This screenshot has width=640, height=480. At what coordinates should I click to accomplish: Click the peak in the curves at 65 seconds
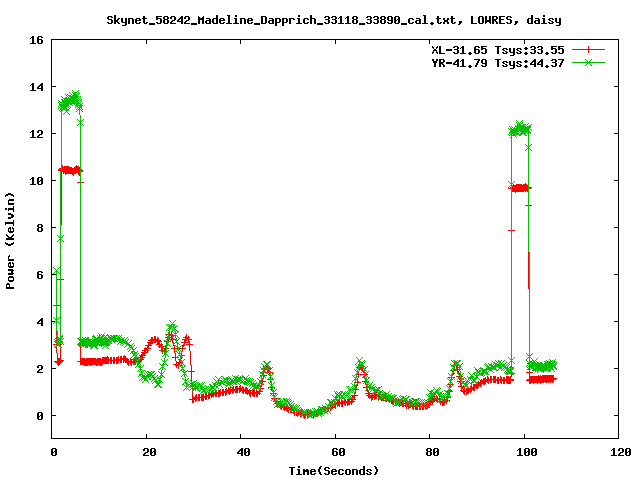360,363
